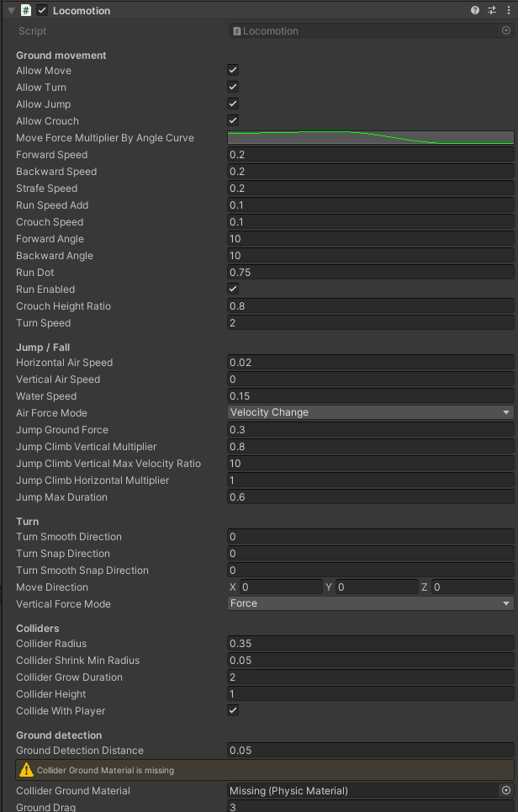This screenshot has width=518, height=812.
Task: Open the Move Force Multiplier curve editor
Action: click(371, 138)
